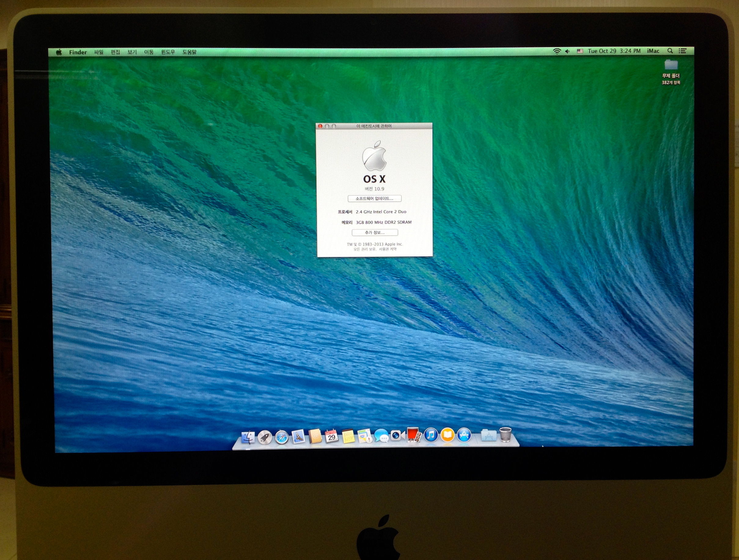Image resolution: width=739 pixels, height=560 pixels.
Task: Toggle the Notification Center icon
Action: point(682,51)
